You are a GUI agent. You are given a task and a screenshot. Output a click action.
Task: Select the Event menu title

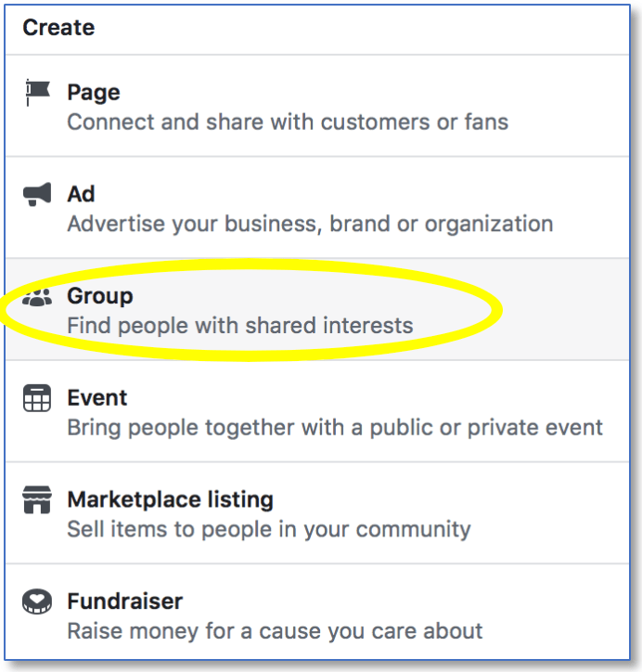click(97, 398)
